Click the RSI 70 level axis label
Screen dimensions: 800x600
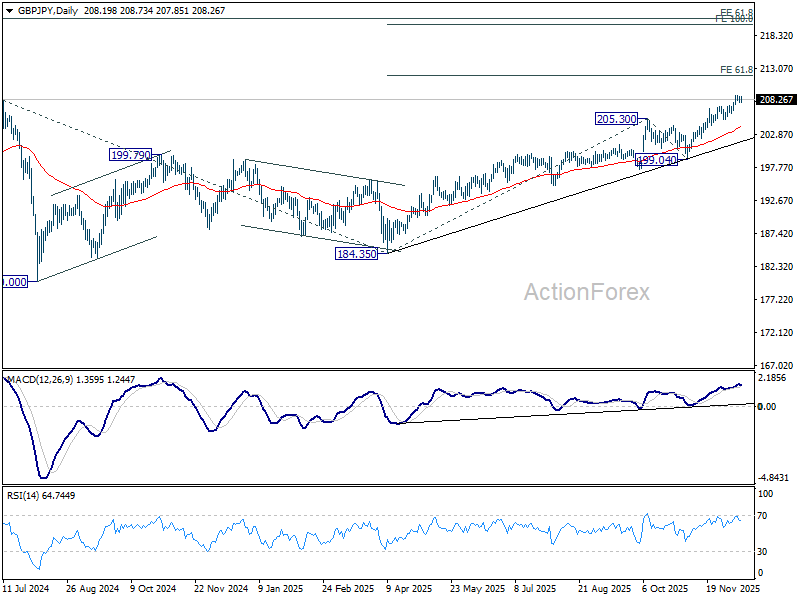(x=765, y=516)
